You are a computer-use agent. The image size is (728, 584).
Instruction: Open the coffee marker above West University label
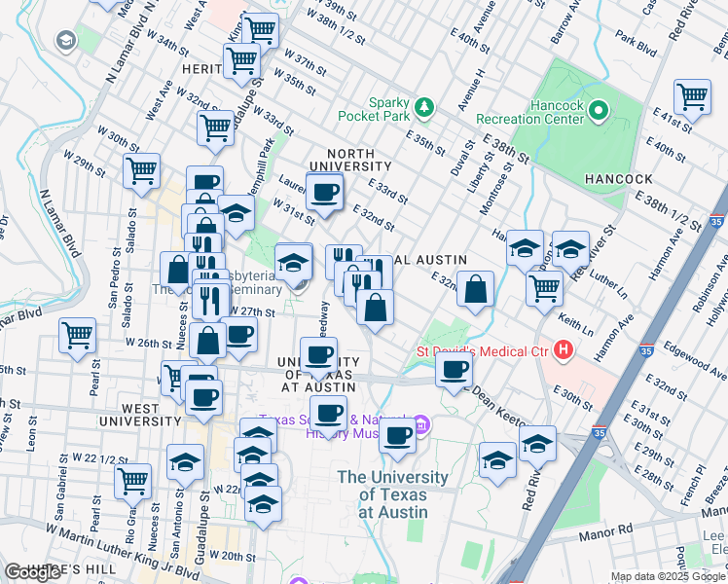point(203,399)
